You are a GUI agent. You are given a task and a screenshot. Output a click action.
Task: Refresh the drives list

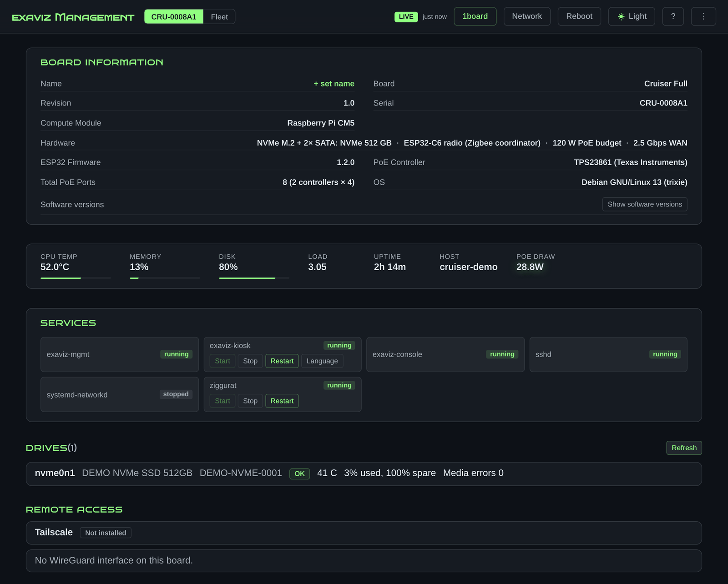point(684,448)
